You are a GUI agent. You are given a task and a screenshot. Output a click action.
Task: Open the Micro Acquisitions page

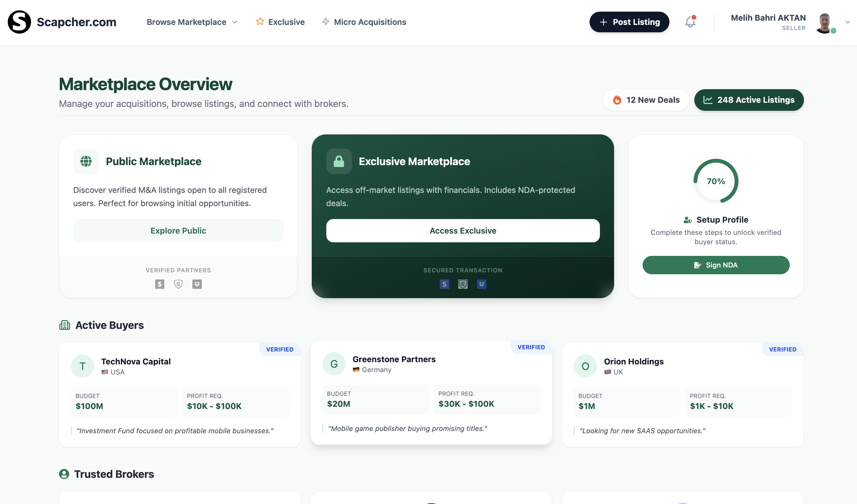(x=364, y=22)
